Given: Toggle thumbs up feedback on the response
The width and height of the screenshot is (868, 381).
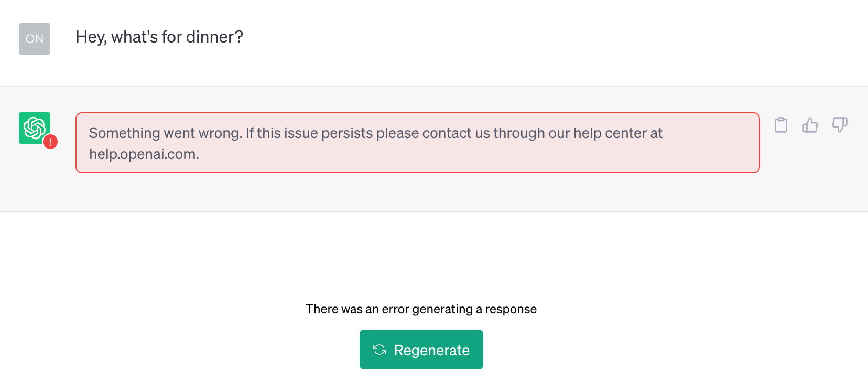Looking at the screenshot, I should click(x=810, y=125).
